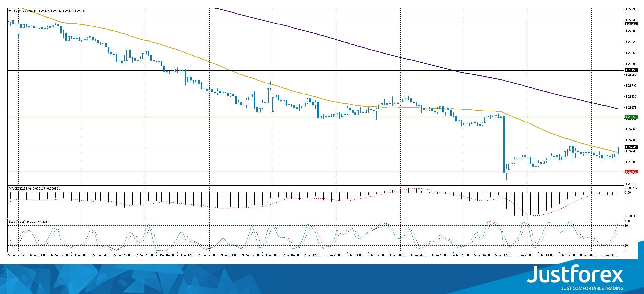
Task: Click the 1.23985 price axis label
Action: point(631,162)
